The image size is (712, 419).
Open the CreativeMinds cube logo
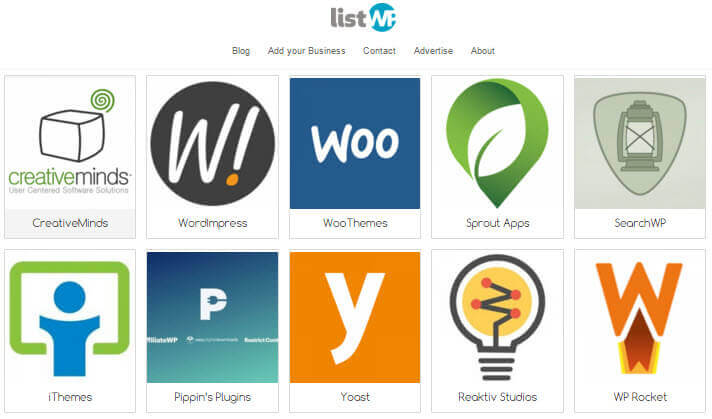[x=70, y=143]
